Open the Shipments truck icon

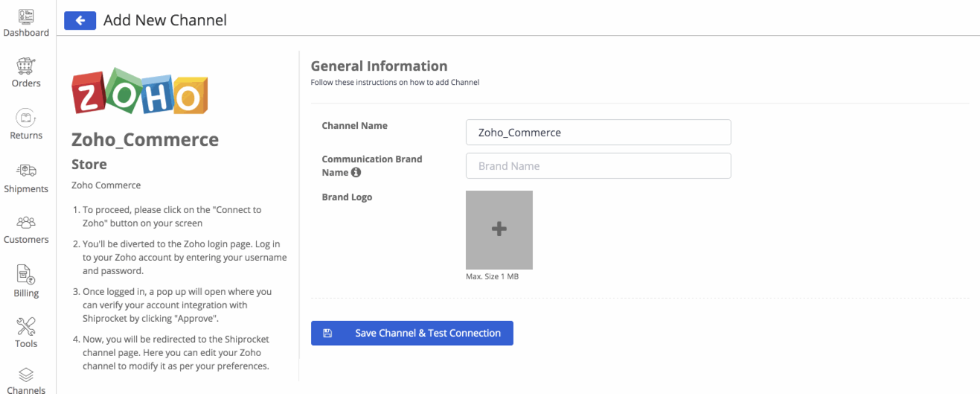pos(26,171)
